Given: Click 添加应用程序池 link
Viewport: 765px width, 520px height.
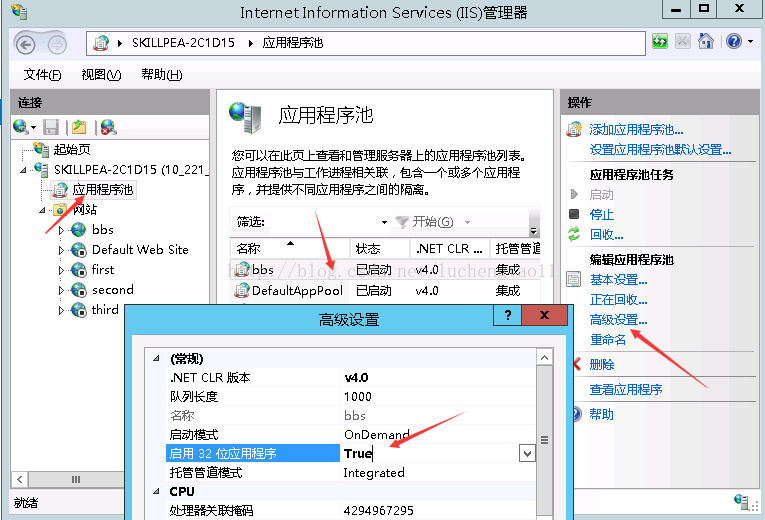Looking at the screenshot, I should point(636,129).
